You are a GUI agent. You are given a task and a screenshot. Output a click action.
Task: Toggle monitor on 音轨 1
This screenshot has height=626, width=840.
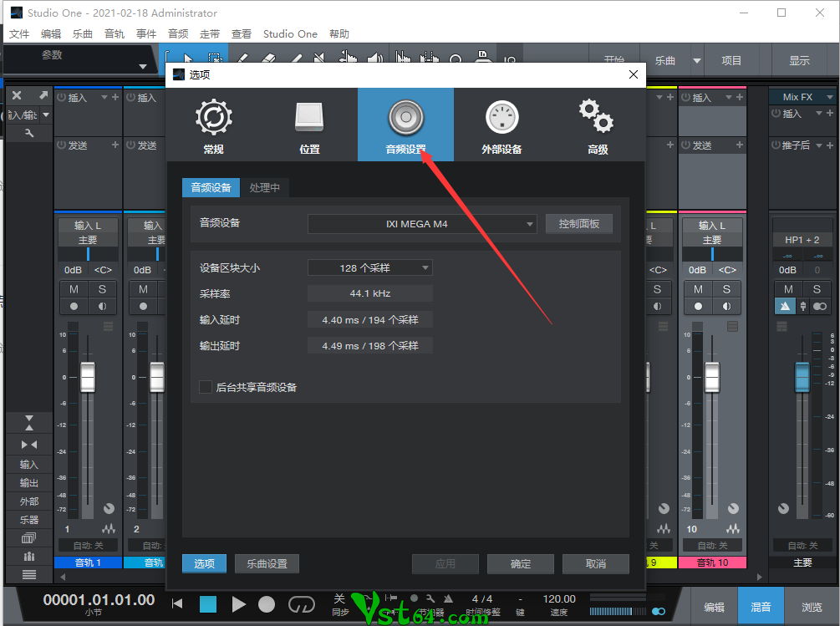[102, 306]
